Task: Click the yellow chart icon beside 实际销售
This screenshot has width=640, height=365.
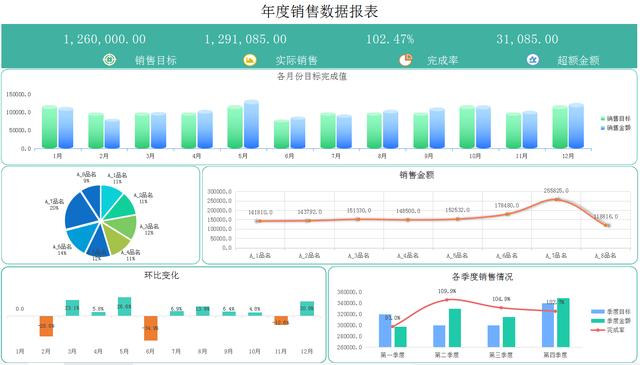Action: point(250,60)
